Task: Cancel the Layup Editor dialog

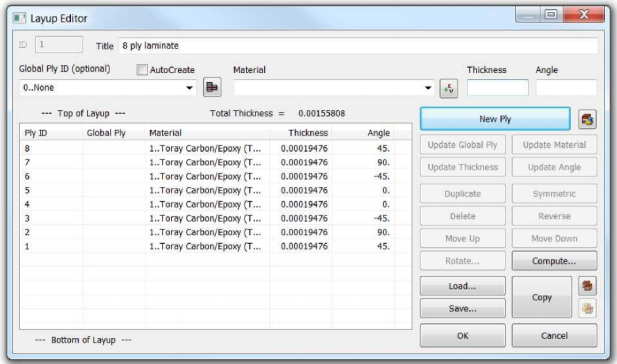Action: (x=554, y=336)
